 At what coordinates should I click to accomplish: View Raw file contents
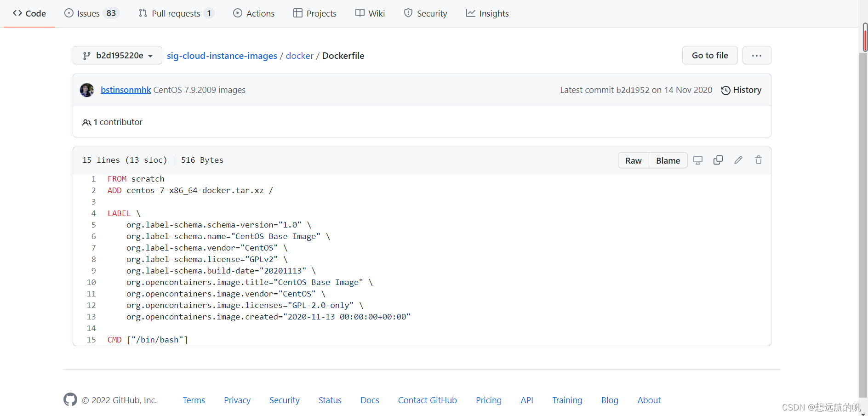click(633, 160)
